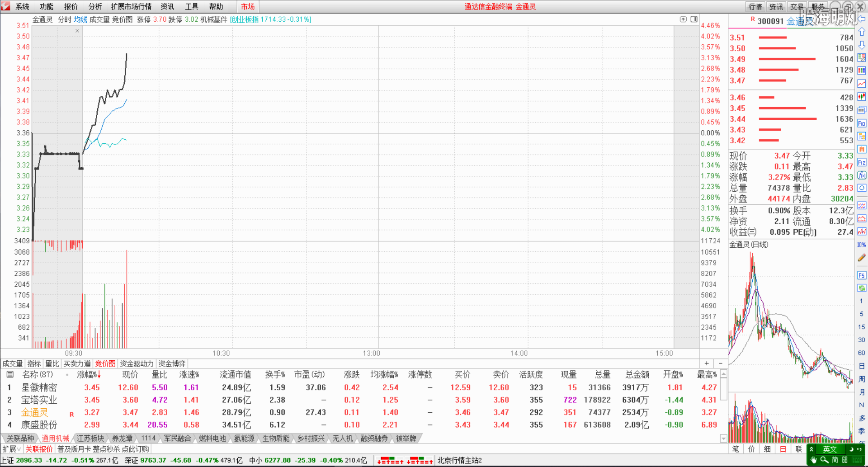
Task: Select the 15-minute period in sidebar
Action: click(x=862, y=327)
